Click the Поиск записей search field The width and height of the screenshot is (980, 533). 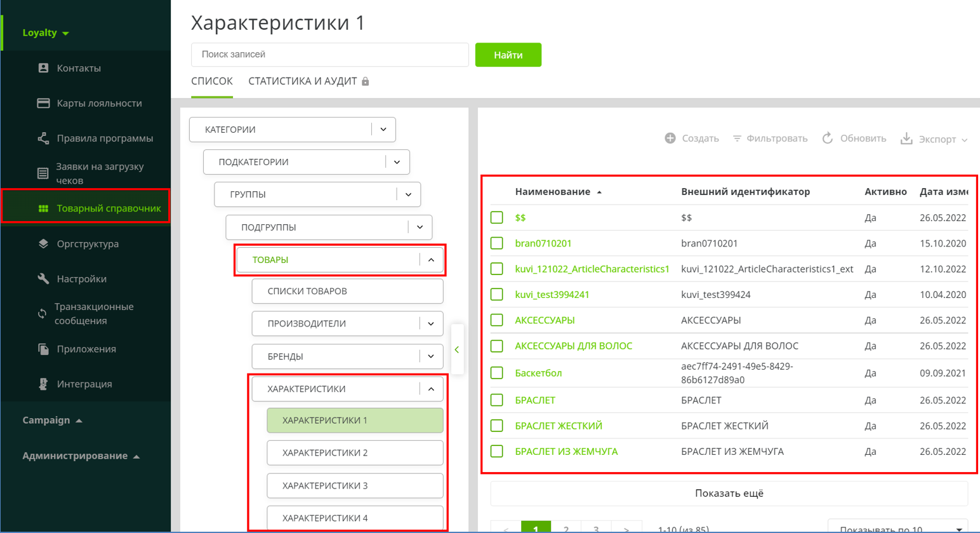coord(329,55)
